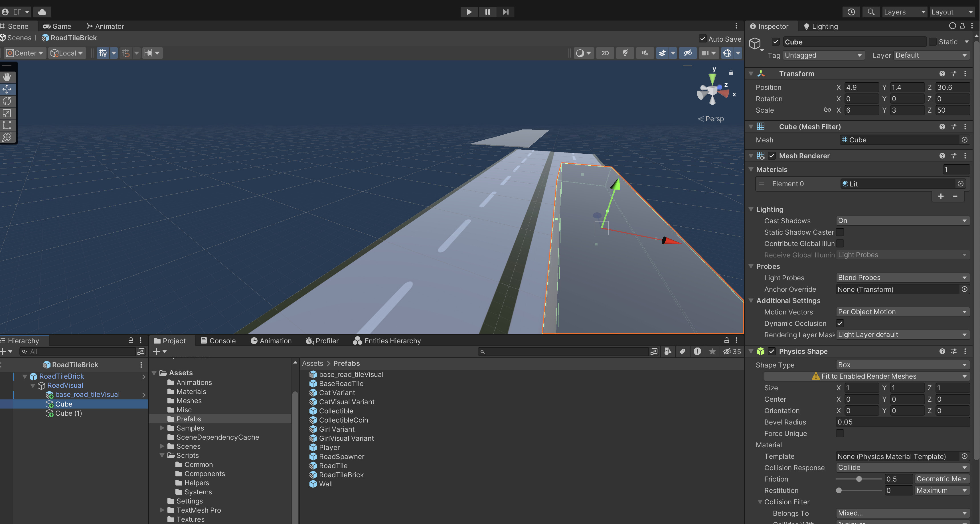This screenshot has height=524, width=980.
Task: Open the global search magnifier icon
Action: (x=871, y=12)
